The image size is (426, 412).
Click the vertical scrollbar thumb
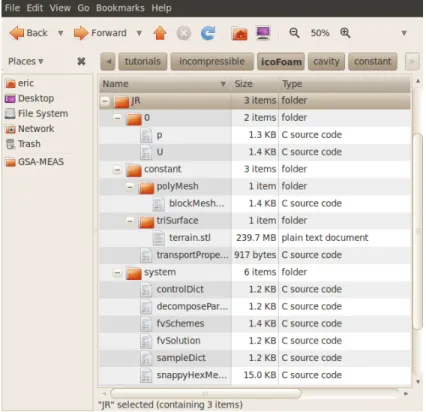click(x=418, y=231)
